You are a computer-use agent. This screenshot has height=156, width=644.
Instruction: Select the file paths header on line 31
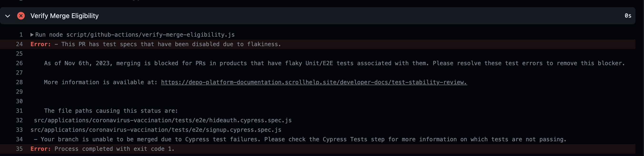(x=110, y=111)
